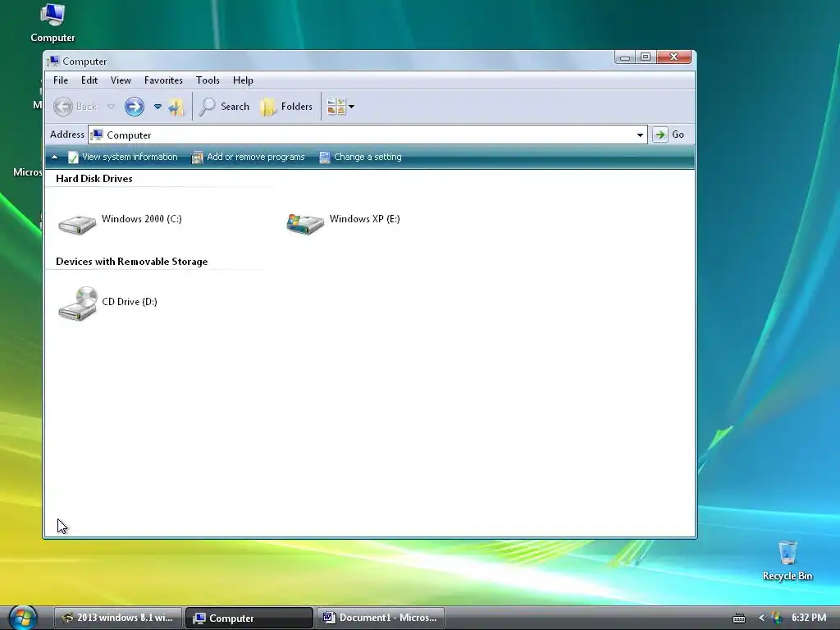This screenshot has height=630, width=840.
Task: Click the blue Forward arrow button
Action: point(135,107)
